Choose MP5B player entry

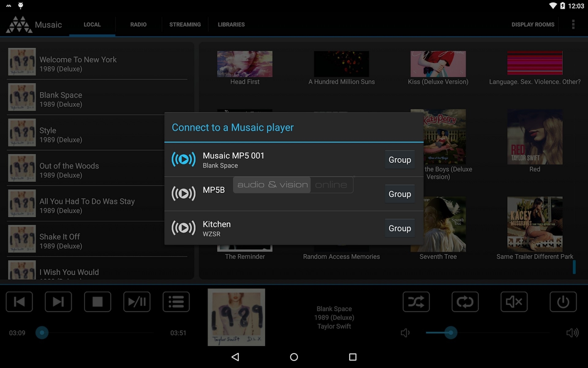[294, 194]
